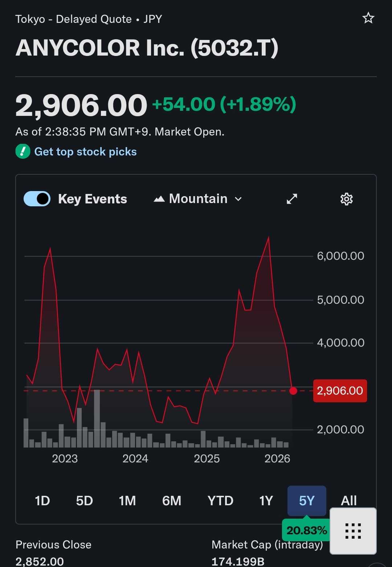Tap the green exclamation stock picks icon
The width and height of the screenshot is (392, 567).
[23, 151]
